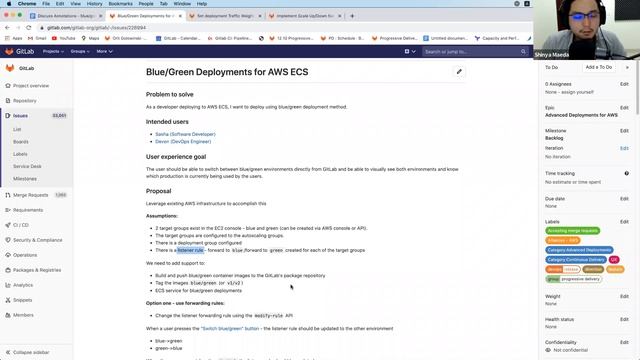640x360 pixels.
Task: Open Devon (DevOps Engineer) link
Action: click(x=183, y=142)
